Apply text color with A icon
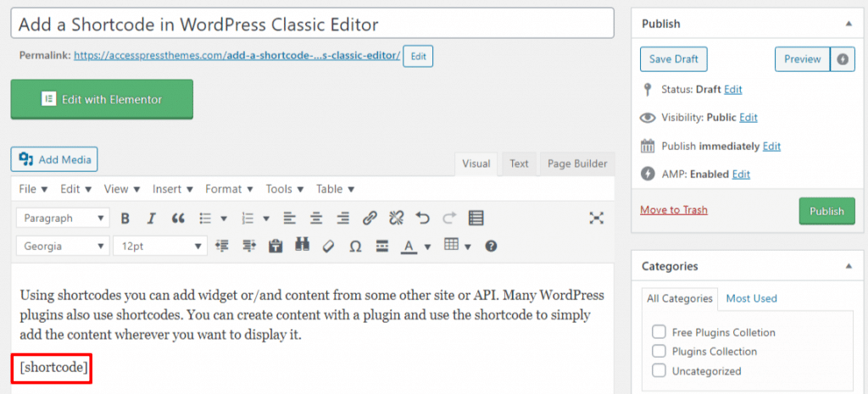Viewport: 868px width, 394px height. point(409,246)
